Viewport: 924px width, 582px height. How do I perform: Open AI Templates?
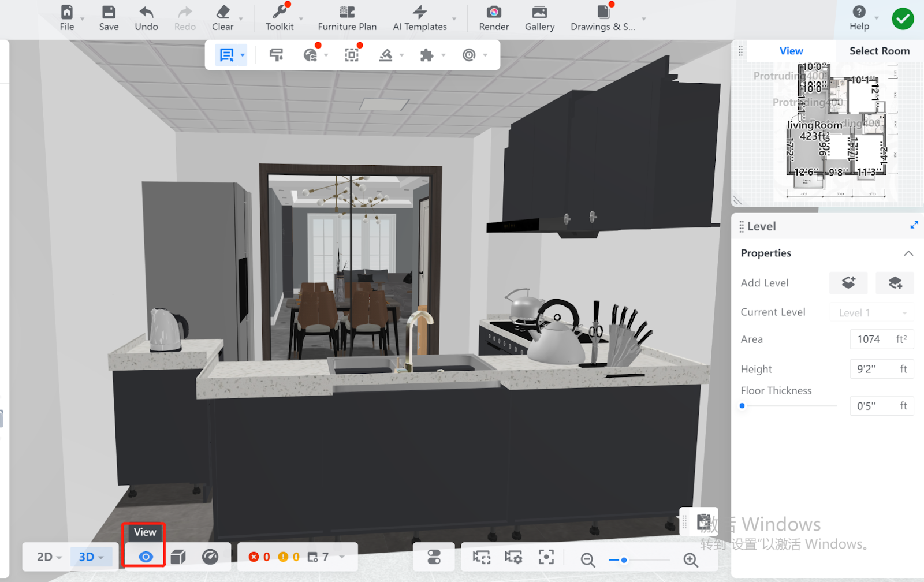tap(420, 18)
